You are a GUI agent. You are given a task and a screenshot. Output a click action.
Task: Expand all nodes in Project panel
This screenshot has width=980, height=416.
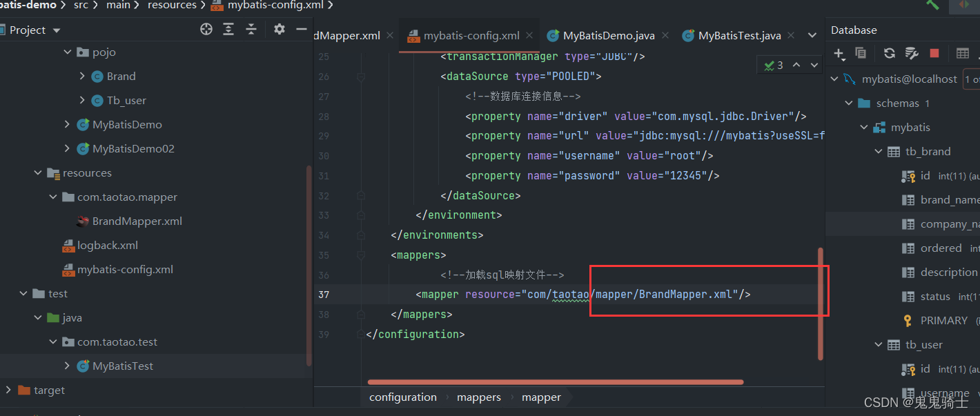(x=228, y=29)
